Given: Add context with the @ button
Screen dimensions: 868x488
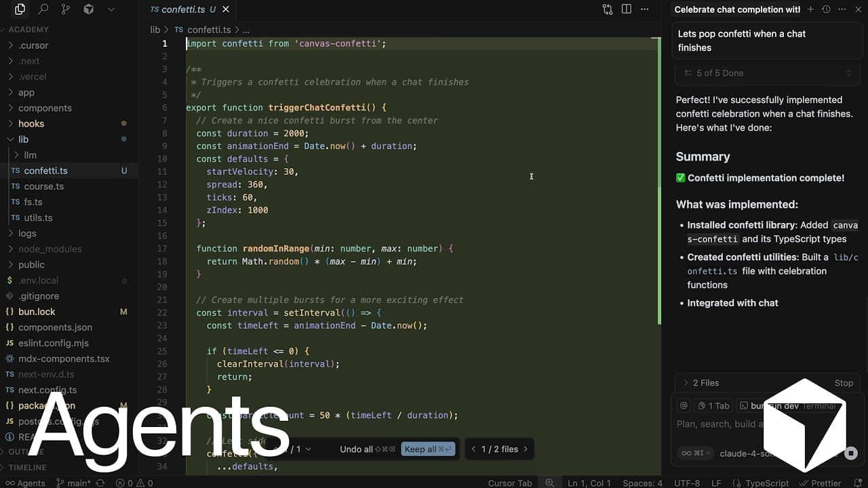Looking at the screenshot, I should coord(684,405).
